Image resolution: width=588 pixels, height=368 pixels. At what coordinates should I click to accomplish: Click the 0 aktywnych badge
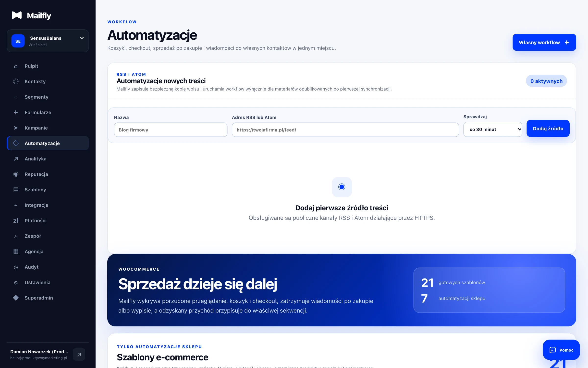coord(546,81)
